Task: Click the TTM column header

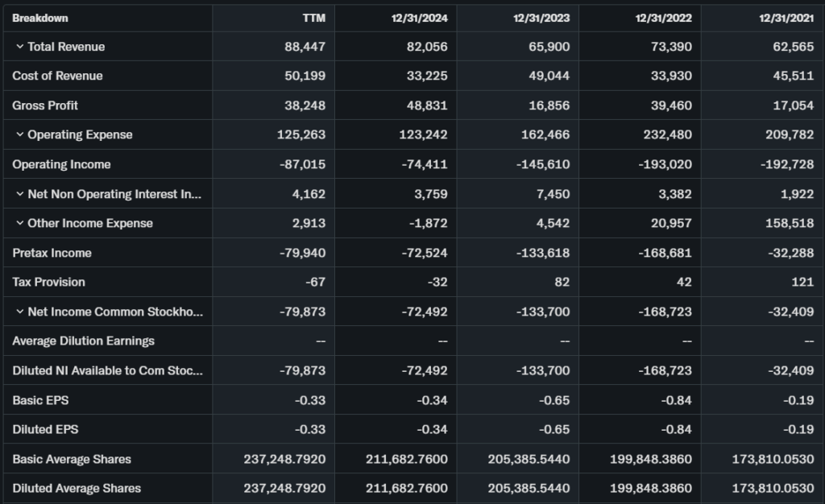Action: [313, 18]
